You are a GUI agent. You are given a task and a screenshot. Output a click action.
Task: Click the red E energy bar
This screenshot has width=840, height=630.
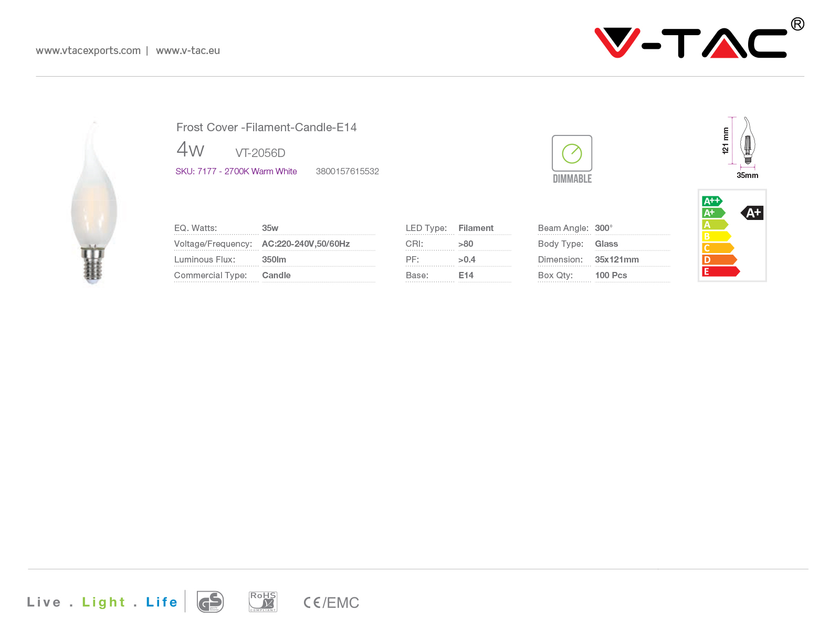(x=721, y=271)
